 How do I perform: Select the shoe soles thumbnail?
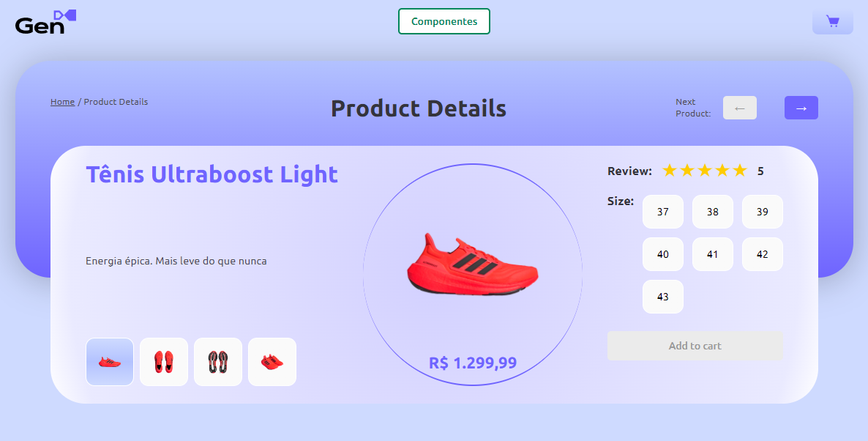[218, 362]
